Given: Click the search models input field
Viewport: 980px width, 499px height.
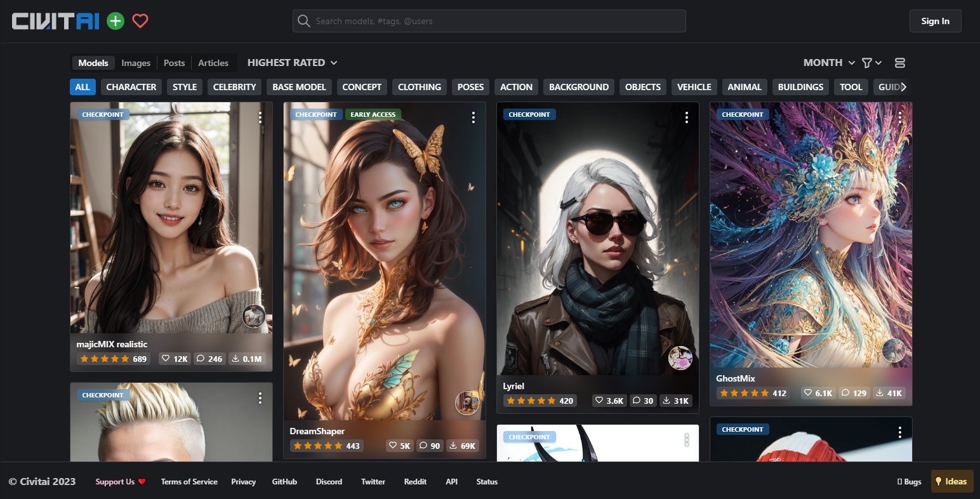Looking at the screenshot, I should click(489, 21).
